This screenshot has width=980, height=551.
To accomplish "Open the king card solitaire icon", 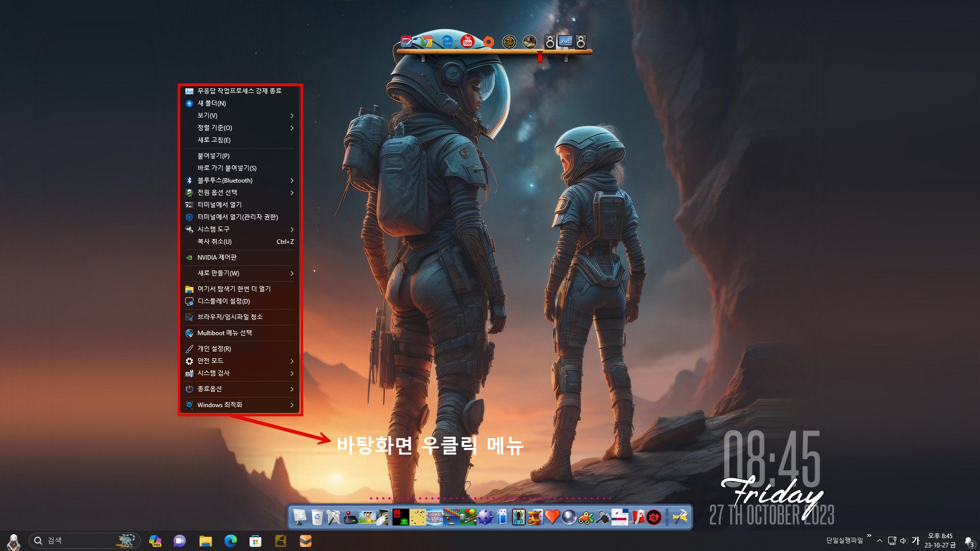I will 535,517.
